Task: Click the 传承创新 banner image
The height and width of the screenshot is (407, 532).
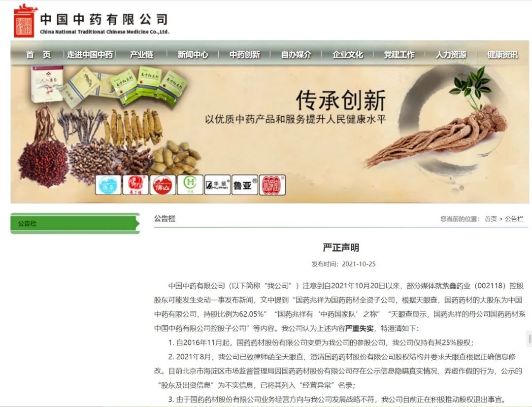Action: 270,134
